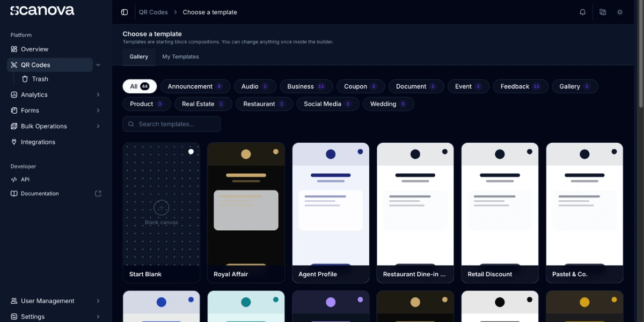Filter templates by Gallery category chip
Screen dimensions: 644x322
(575, 86)
